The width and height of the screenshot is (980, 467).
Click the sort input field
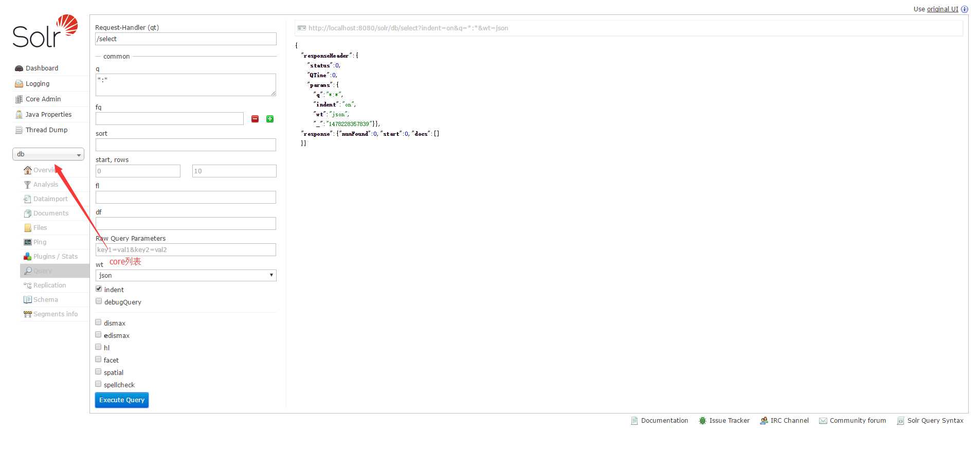tap(186, 145)
